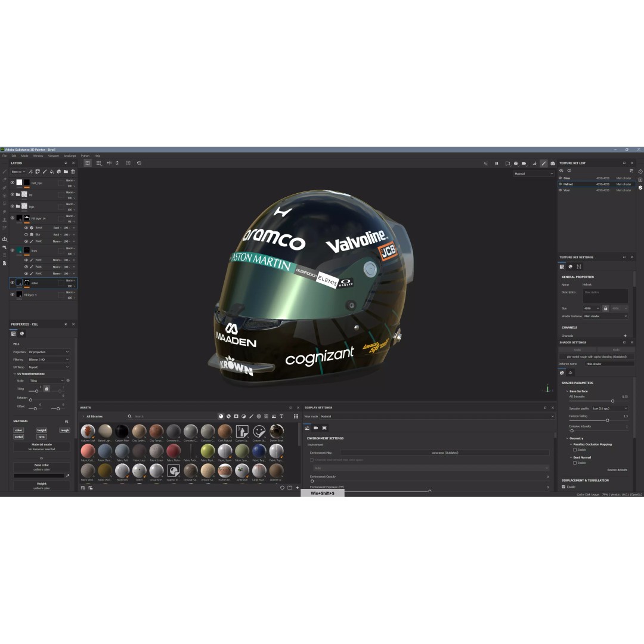Filter assets by brushes icon
The image size is (644, 644).
coord(252,416)
